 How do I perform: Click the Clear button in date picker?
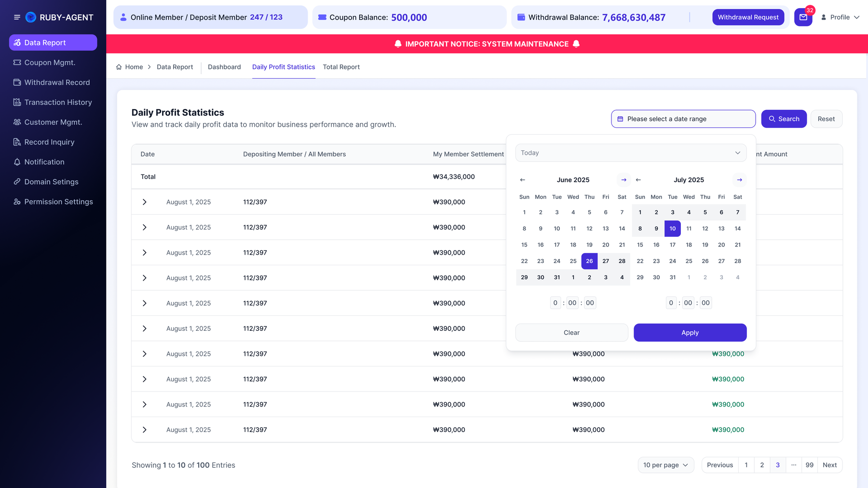click(x=571, y=333)
